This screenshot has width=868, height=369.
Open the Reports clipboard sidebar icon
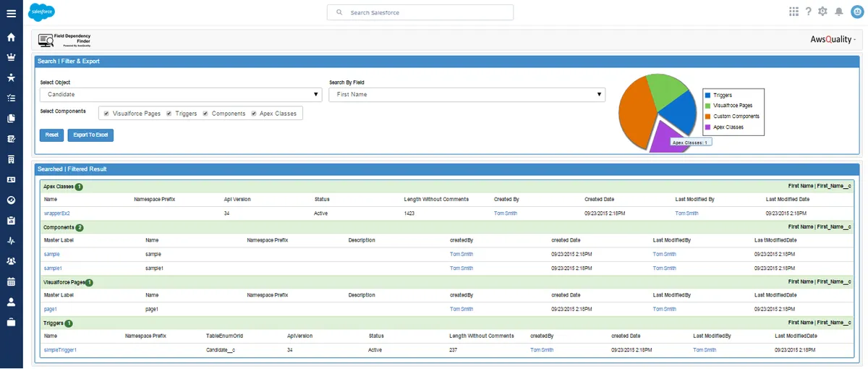[x=11, y=221]
